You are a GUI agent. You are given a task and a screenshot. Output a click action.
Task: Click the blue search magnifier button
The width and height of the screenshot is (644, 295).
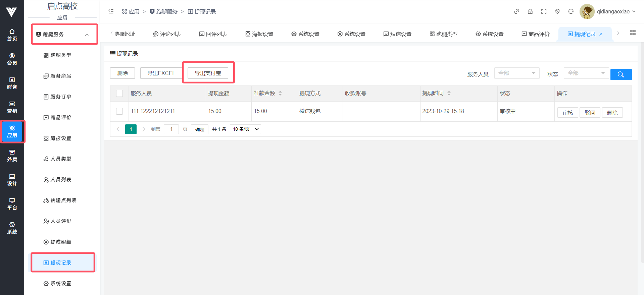click(x=621, y=74)
